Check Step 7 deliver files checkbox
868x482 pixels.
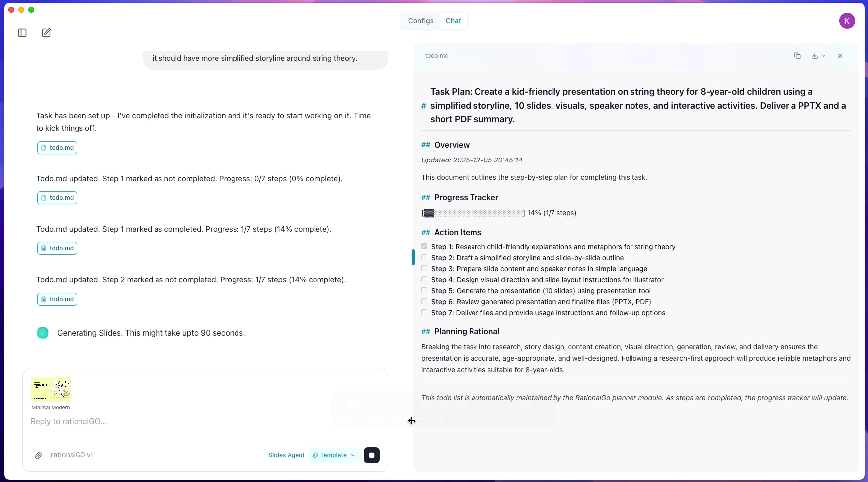coord(424,312)
